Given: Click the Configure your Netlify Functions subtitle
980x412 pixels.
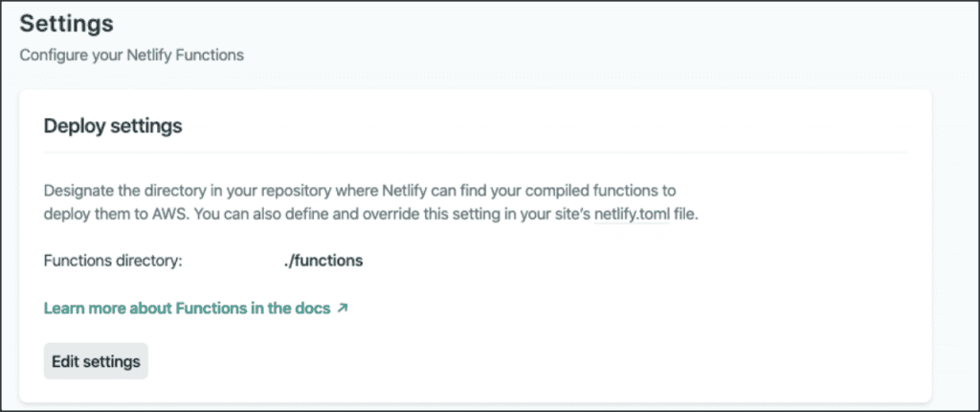Looking at the screenshot, I should (132, 56).
